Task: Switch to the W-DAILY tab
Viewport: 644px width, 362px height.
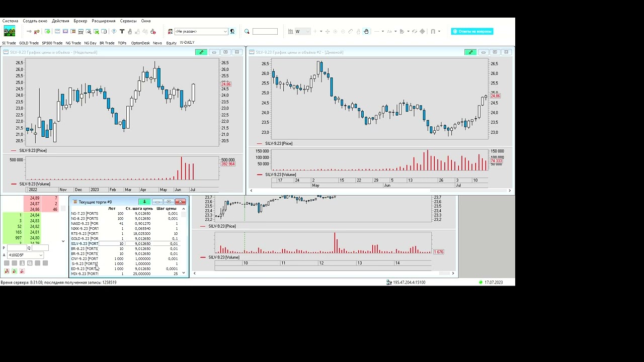Action: coord(187,43)
